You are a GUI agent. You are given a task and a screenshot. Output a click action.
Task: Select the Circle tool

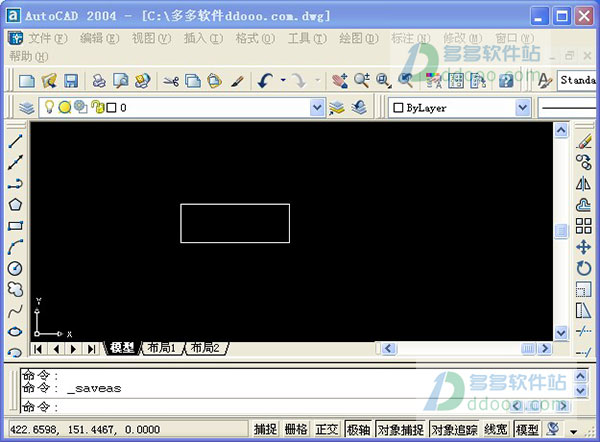15,268
